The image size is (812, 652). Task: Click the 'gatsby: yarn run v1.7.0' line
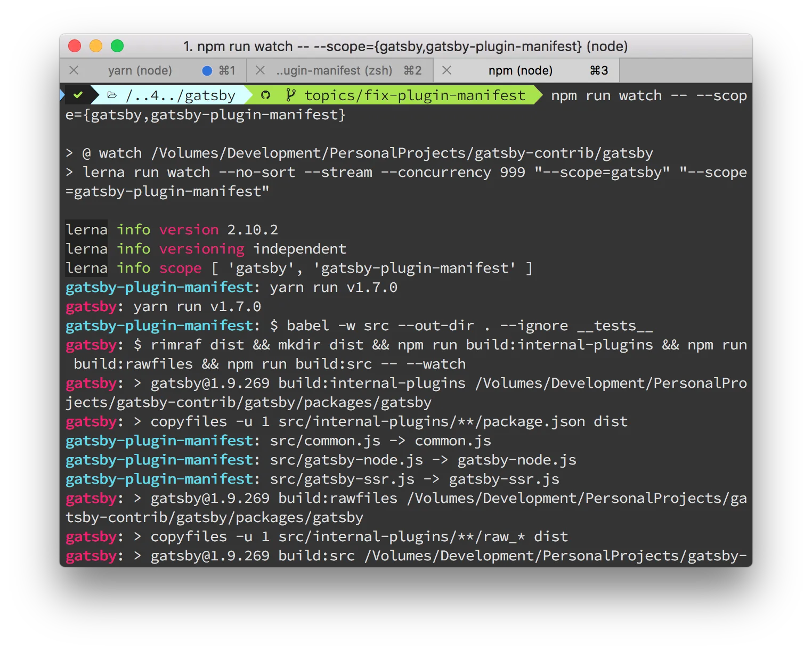click(x=163, y=306)
